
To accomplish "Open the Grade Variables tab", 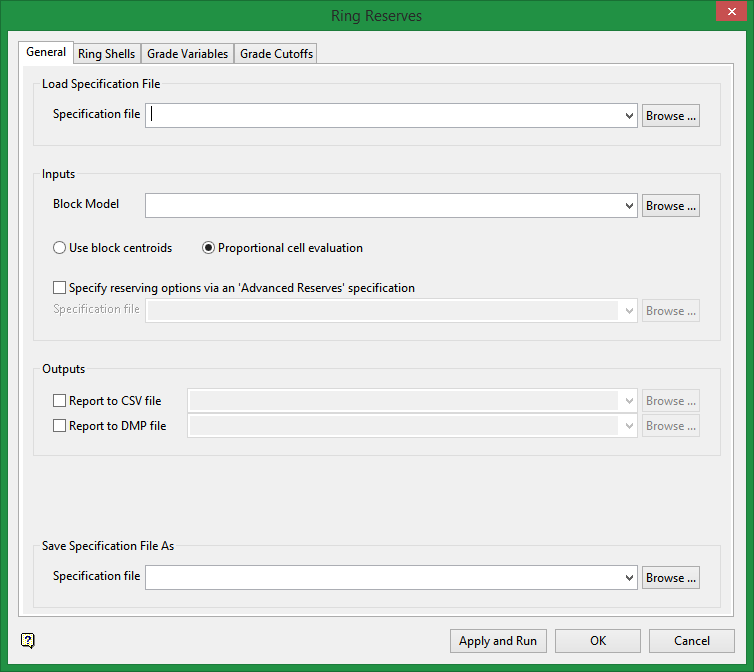I will (x=188, y=54).
